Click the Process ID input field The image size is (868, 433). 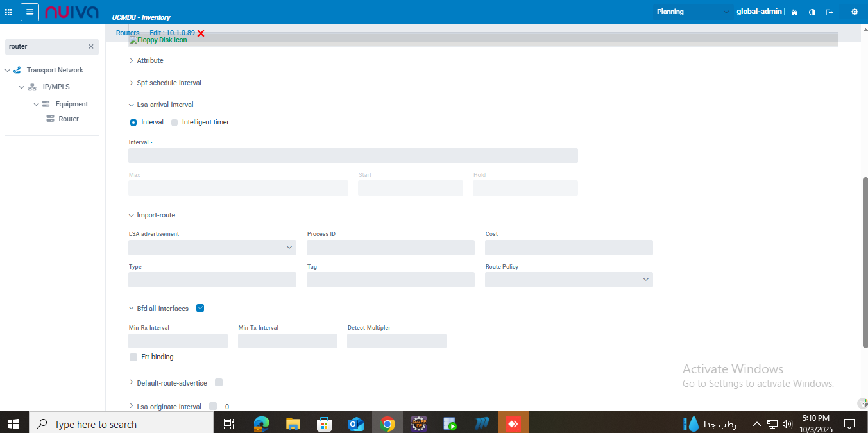[x=390, y=248]
